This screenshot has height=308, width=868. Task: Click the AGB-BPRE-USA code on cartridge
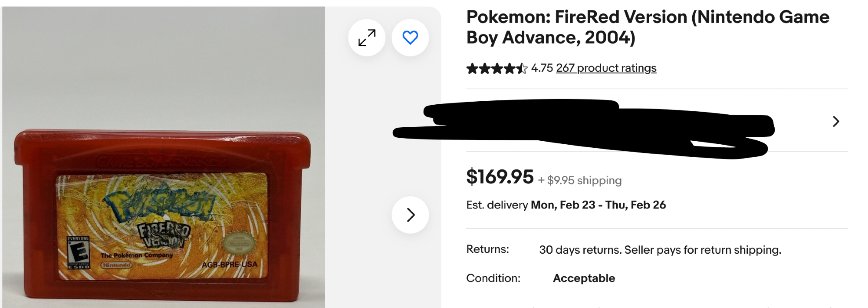pyautogui.click(x=230, y=265)
